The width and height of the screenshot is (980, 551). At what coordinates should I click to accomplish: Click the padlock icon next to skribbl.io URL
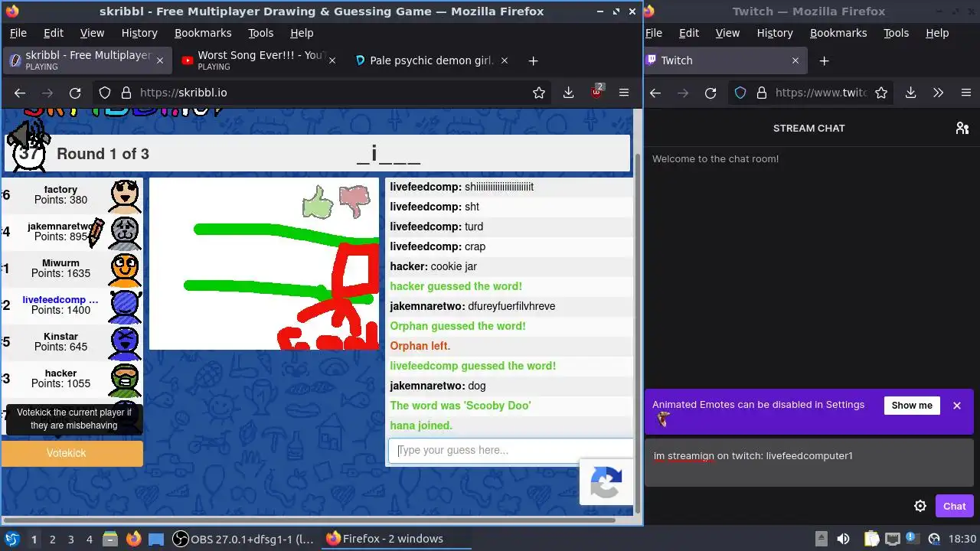click(x=126, y=93)
